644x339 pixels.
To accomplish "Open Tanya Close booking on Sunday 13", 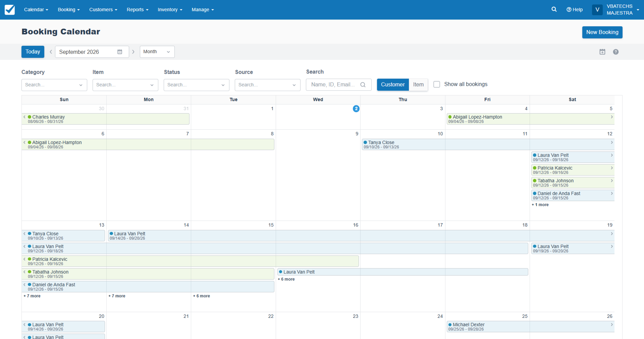I will pyautogui.click(x=63, y=236).
